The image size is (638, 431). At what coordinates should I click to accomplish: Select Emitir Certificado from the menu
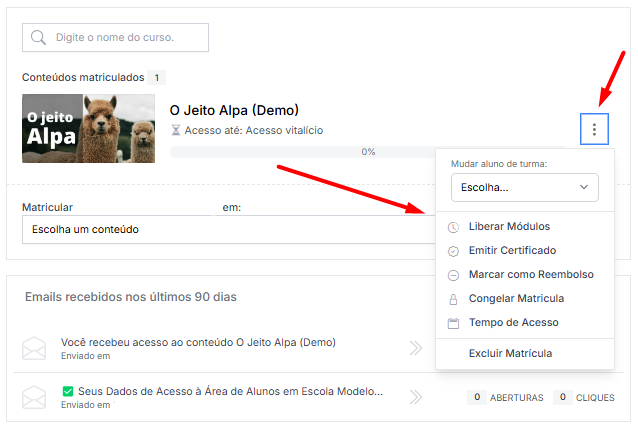click(524, 250)
